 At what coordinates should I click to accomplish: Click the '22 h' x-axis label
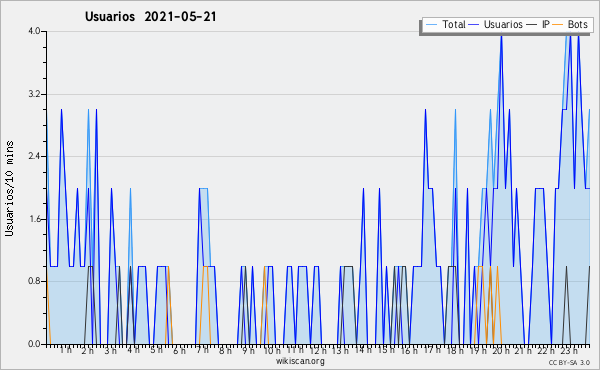point(546,351)
